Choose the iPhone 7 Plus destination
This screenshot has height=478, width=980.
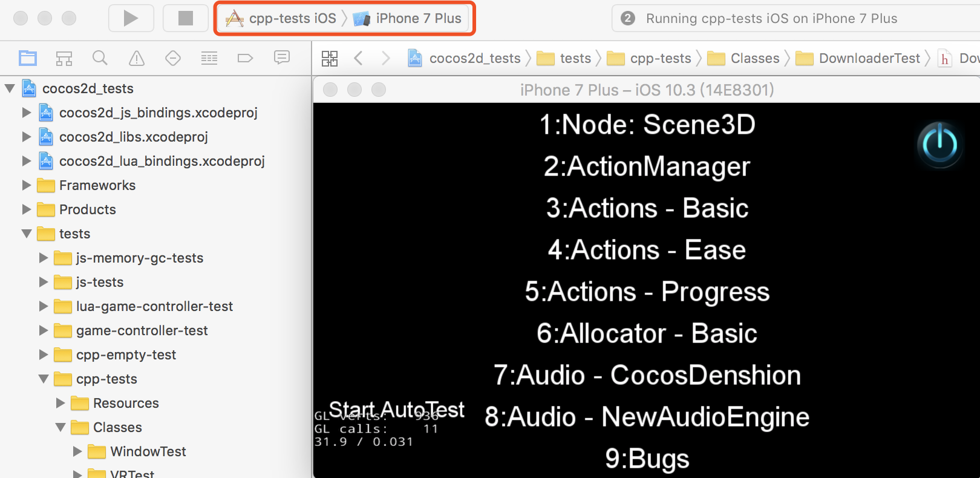pos(409,19)
